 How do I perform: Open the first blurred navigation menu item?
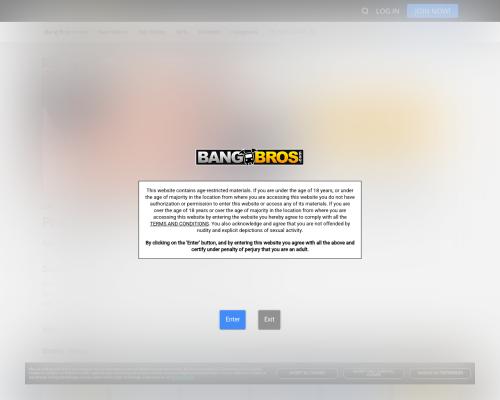[66, 32]
